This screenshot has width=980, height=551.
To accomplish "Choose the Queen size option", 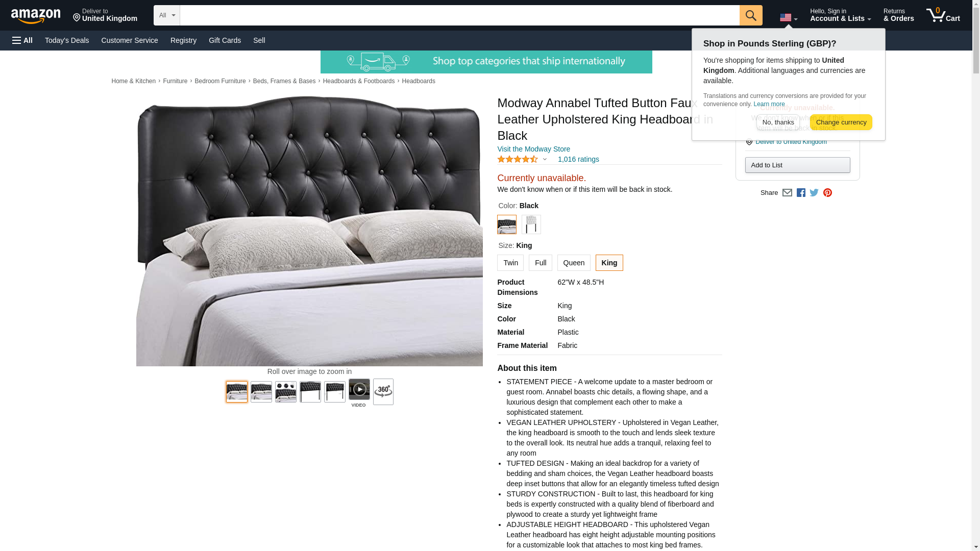I will pos(574,263).
